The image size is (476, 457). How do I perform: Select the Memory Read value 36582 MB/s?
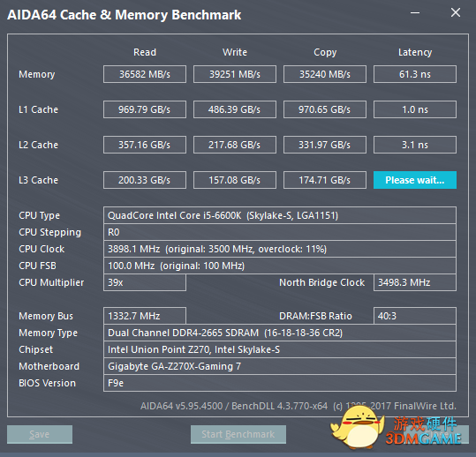[x=145, y=74]
